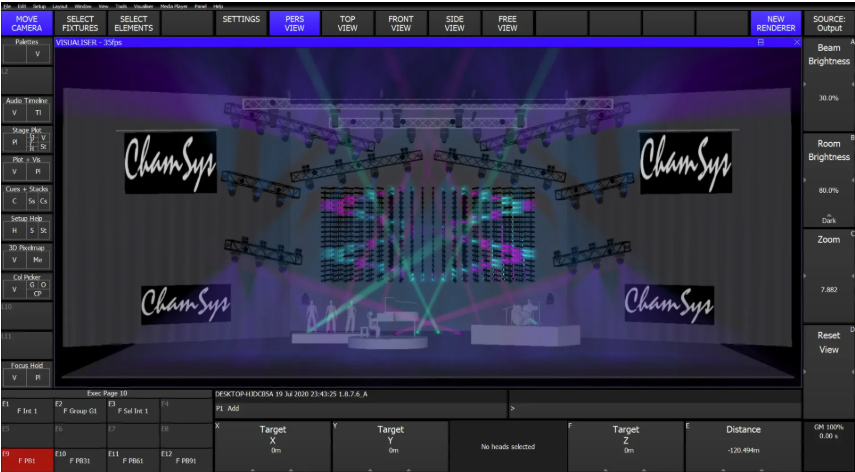855x472 pixels.
Task: Click Setup Help St button
Action: [44, 231]
